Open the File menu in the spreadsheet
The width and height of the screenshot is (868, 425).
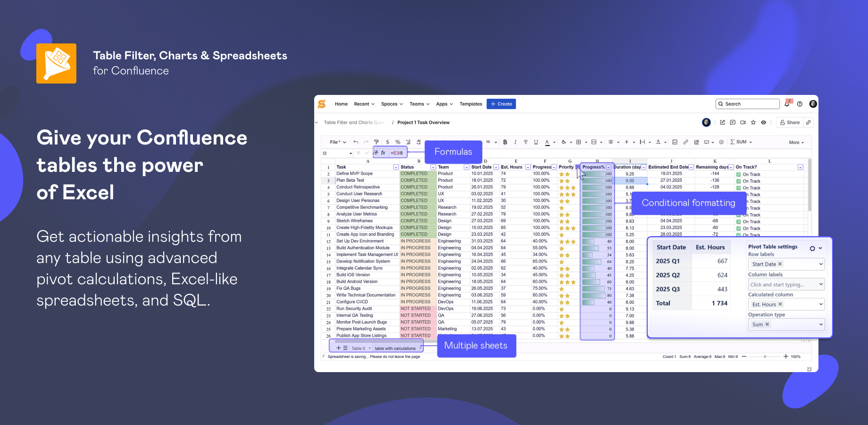coord(338,142)
